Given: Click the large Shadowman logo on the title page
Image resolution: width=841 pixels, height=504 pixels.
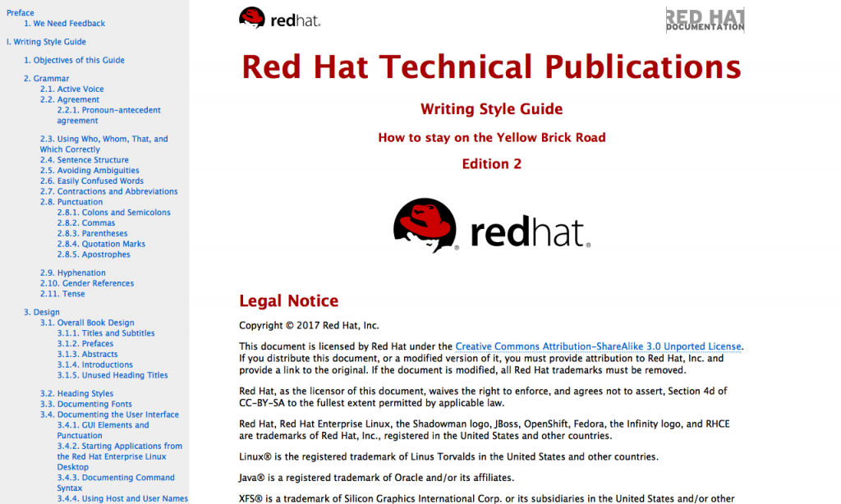Looking at the screenshot, I should [491, 227].
